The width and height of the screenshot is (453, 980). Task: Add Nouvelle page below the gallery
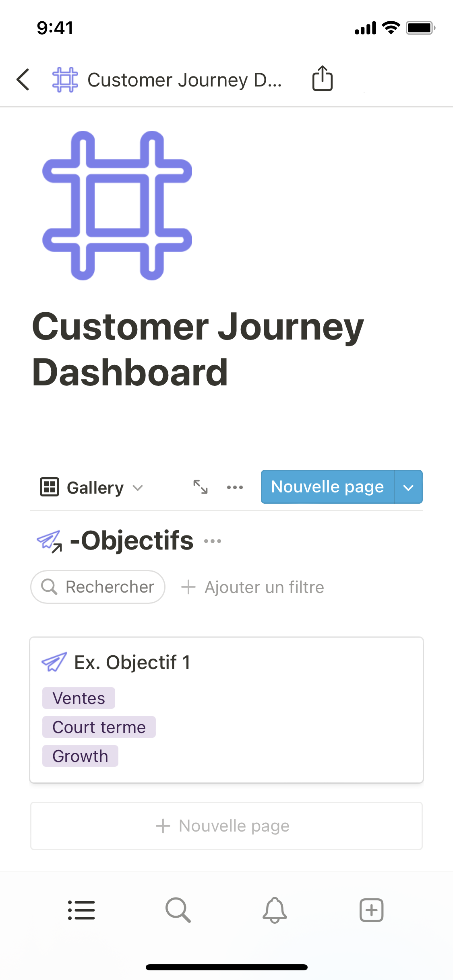pyautogui.click(x=226, y=826)
